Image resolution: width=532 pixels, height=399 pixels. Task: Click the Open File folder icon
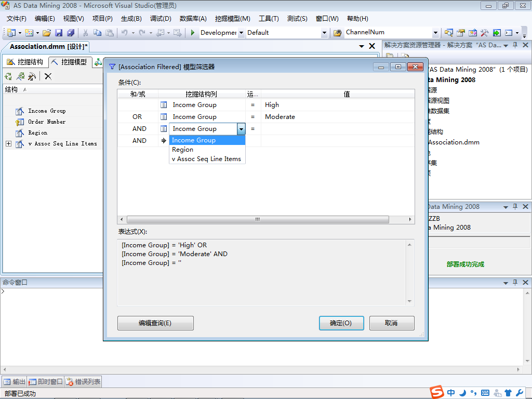tap(47, 33)
